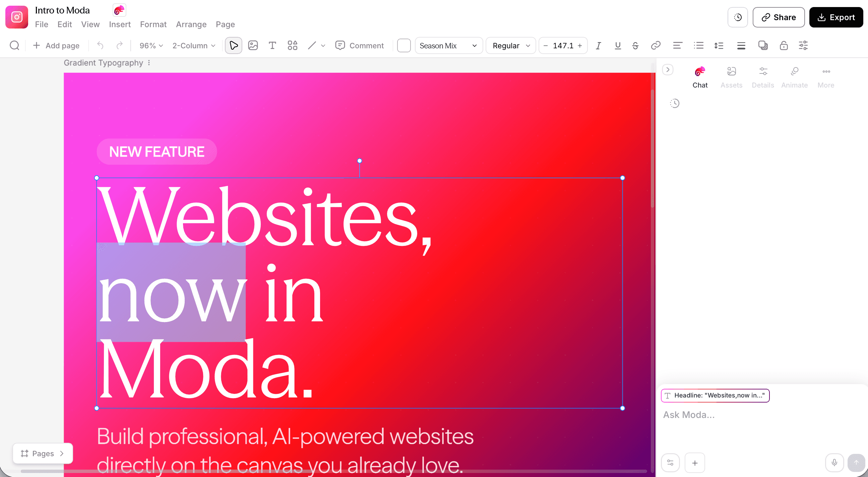
Task: Toggle strikethrough formatting
Action: [635, 45]
